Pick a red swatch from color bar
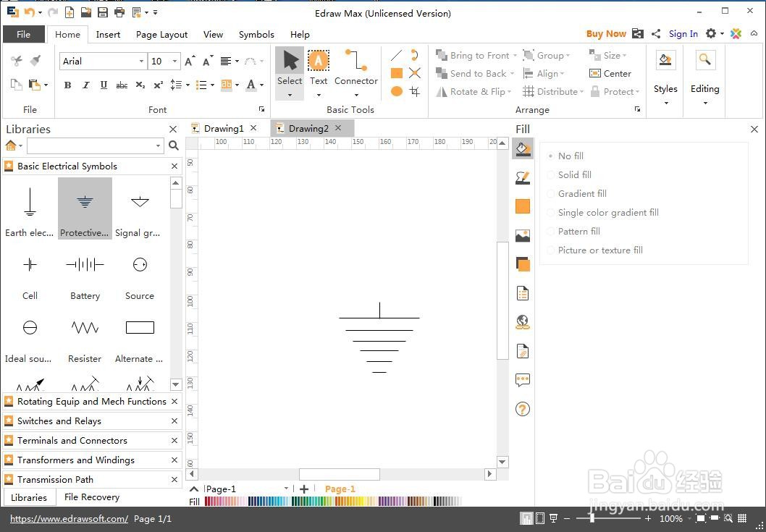The image size is (766, 532). click(207, 501)
